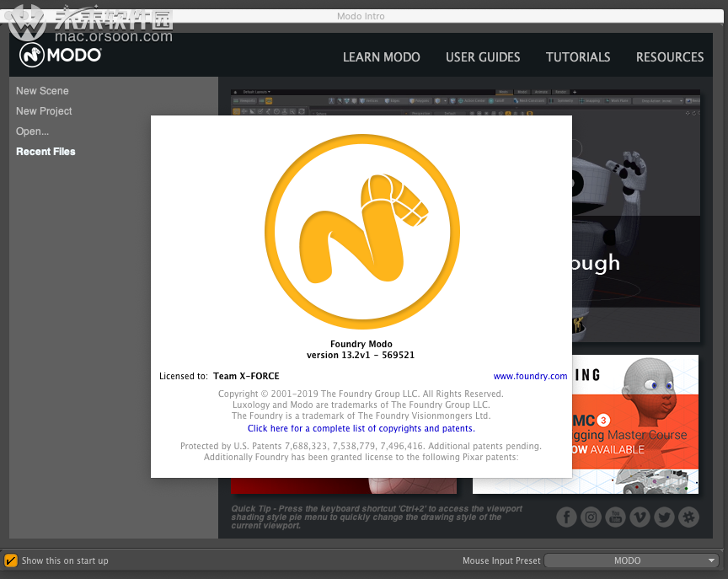The image size is (728, 579).
Task: Create a New Project
Action: coord(44,111)
